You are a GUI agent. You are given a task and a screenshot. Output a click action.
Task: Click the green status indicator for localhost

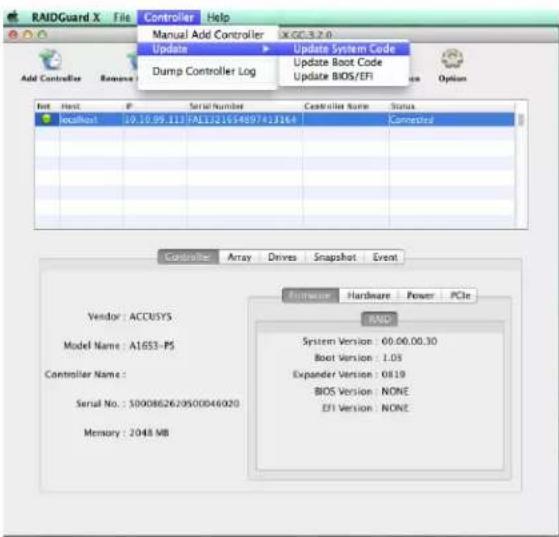coord(46,119)
